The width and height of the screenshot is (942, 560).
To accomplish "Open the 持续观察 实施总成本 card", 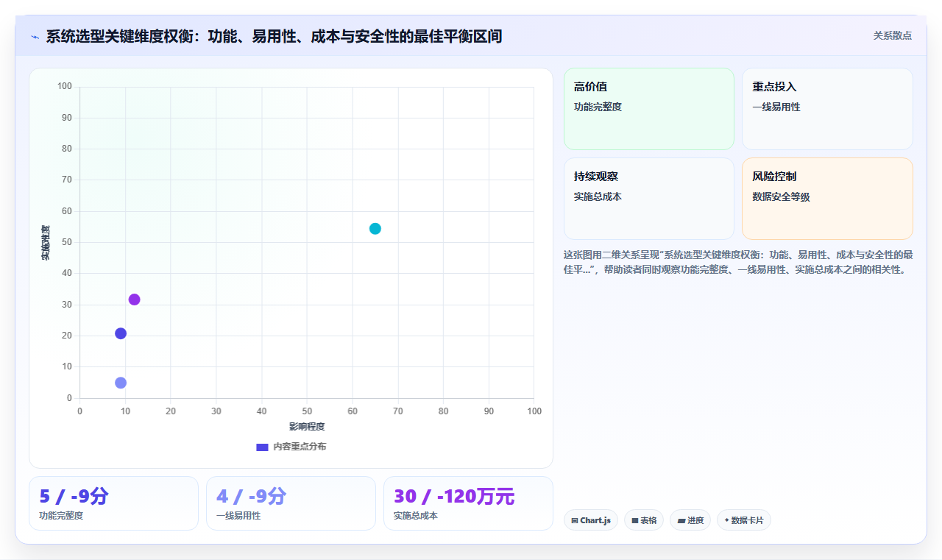I will pos(649,199).
